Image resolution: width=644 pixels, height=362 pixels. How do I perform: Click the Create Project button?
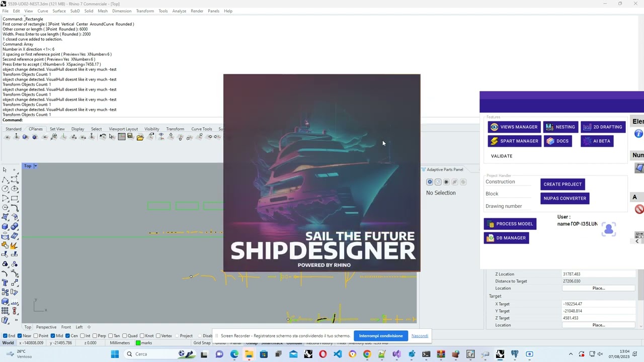pos(562,185)
